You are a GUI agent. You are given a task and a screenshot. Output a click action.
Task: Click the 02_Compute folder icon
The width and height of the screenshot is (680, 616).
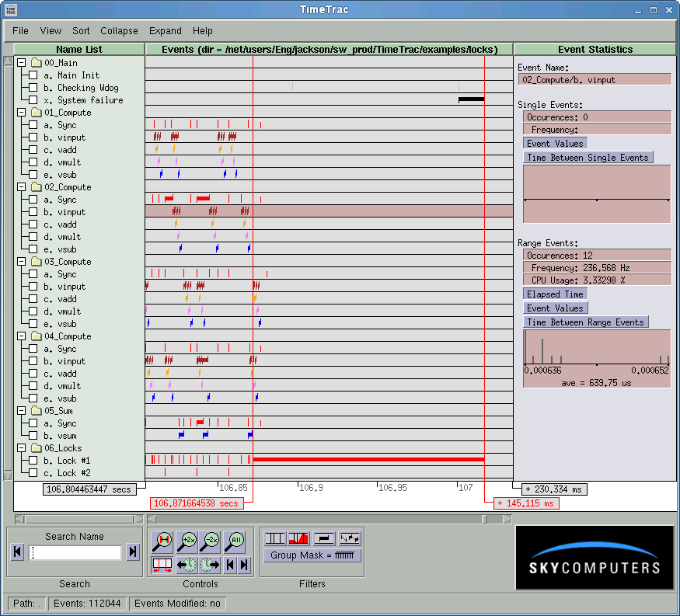click(x=37, y=187)
